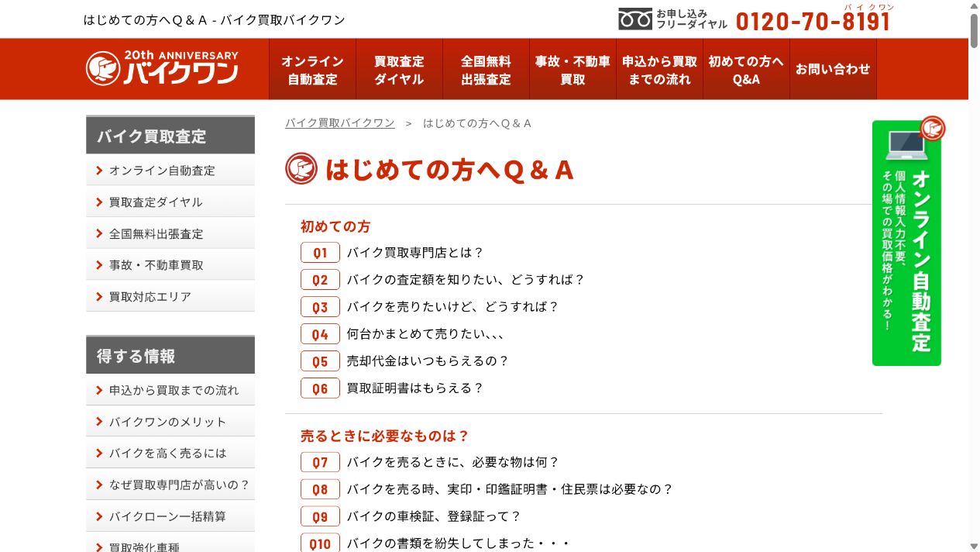
Task: Open question 買取証明書はもらえる？
Action: (x=415, y=388)
